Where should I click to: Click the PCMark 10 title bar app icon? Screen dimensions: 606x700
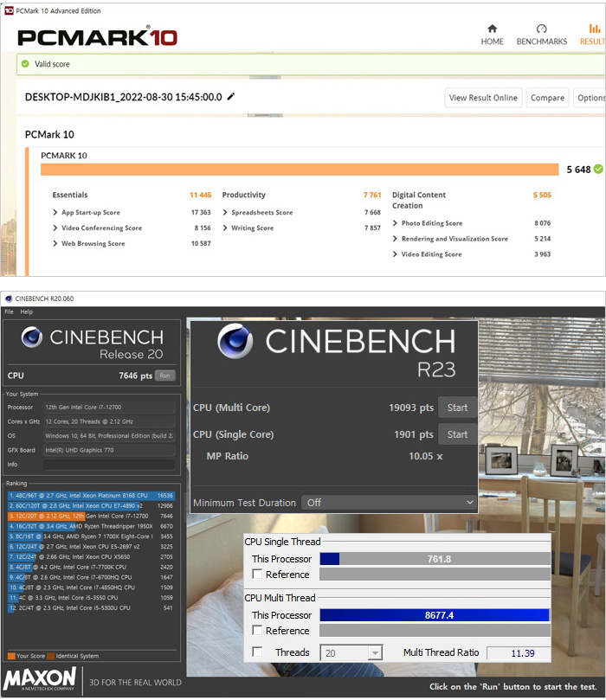9,10
